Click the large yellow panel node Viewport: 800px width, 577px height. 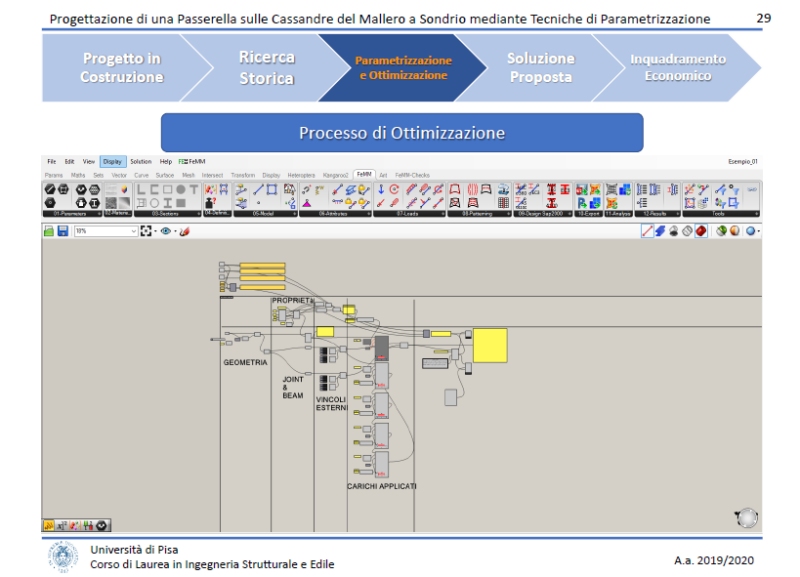click(x=490, y=345)
